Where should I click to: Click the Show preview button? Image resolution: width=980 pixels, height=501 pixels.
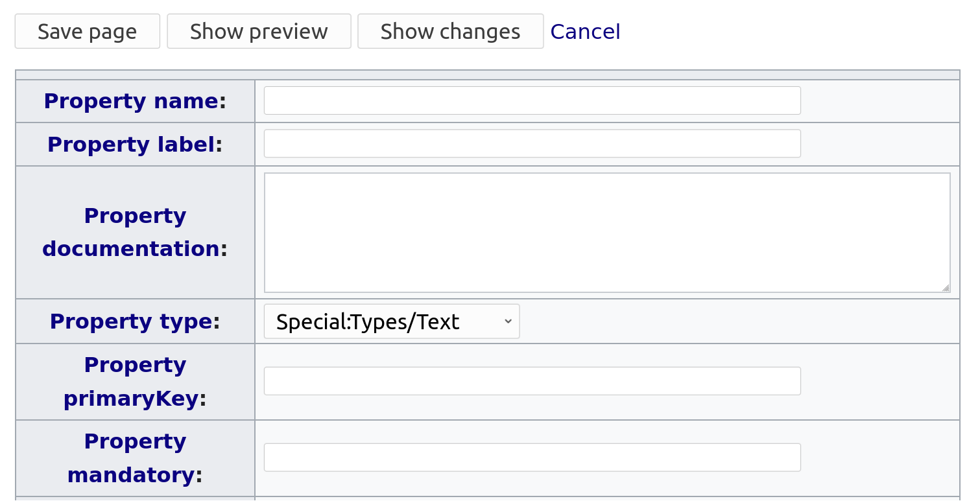click(x=259, y=30)
